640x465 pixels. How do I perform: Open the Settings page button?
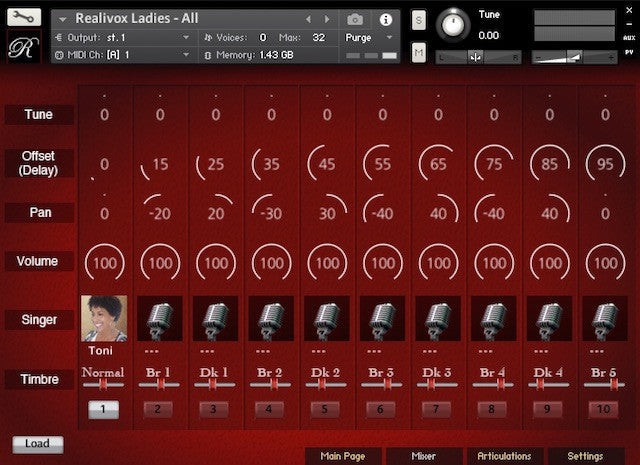[585, 456]
